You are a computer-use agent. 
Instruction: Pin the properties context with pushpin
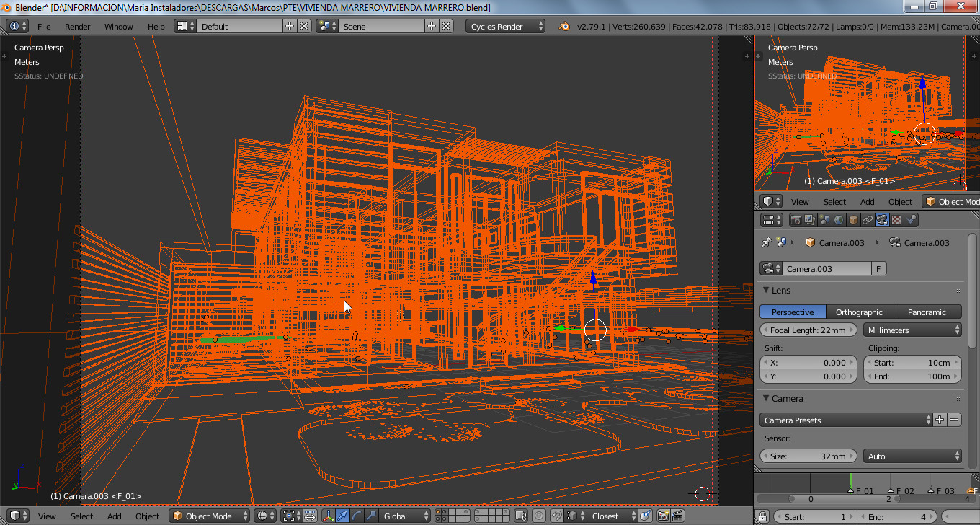(x=767, y=243)
